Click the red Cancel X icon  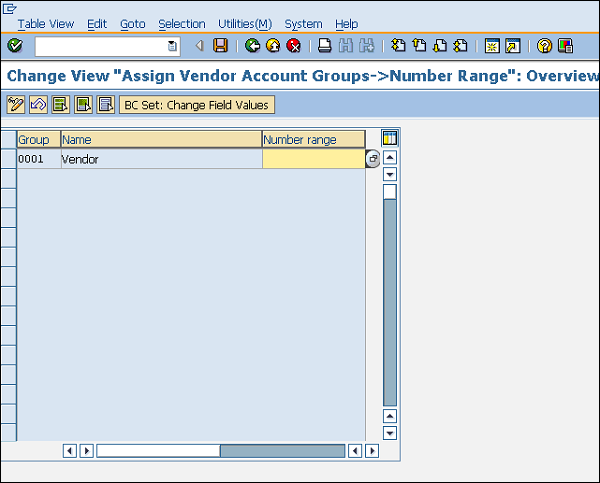(x=293, y=46)
